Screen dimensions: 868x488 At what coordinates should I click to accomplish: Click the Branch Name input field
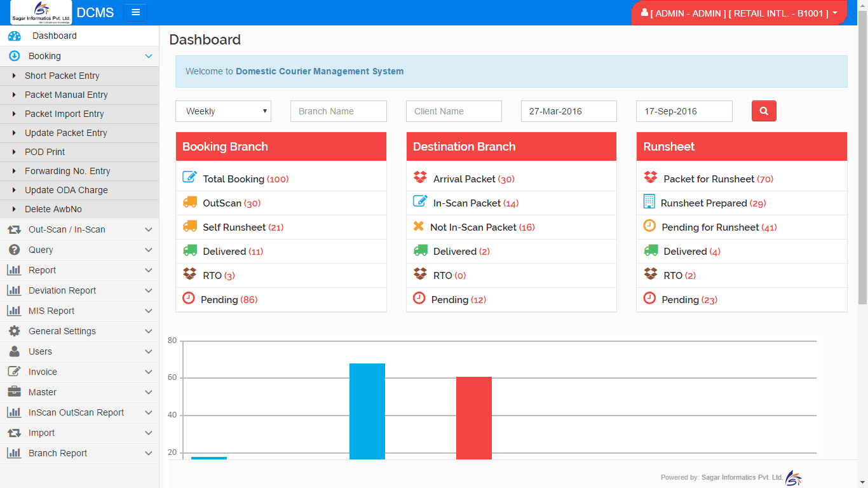pos(338,111)
